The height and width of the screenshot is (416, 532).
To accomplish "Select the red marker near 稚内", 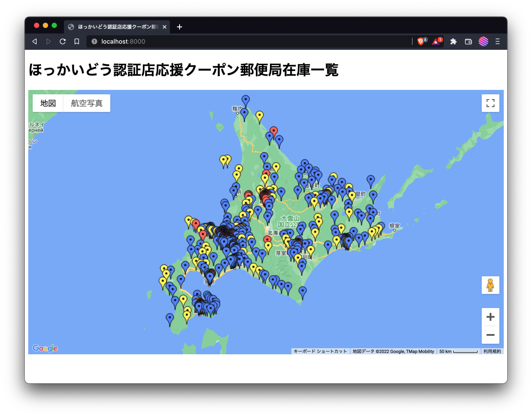I will coord(274,131).
